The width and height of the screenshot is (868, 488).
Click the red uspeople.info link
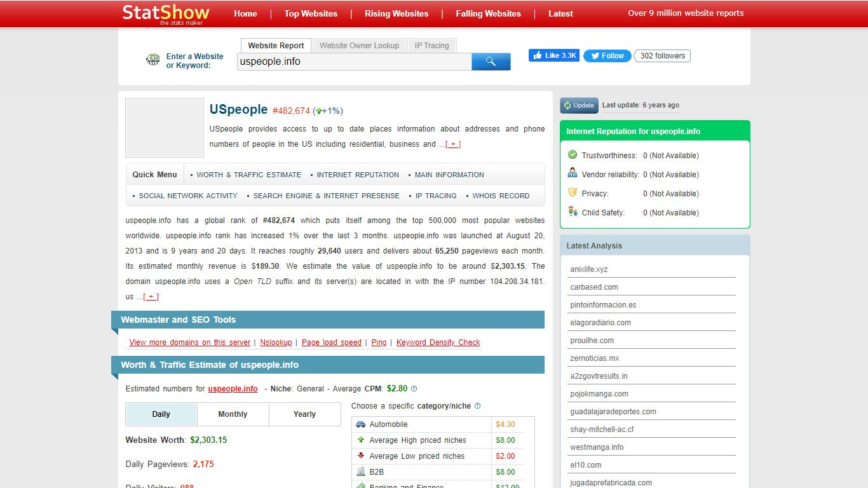click(x=233, y=389)
